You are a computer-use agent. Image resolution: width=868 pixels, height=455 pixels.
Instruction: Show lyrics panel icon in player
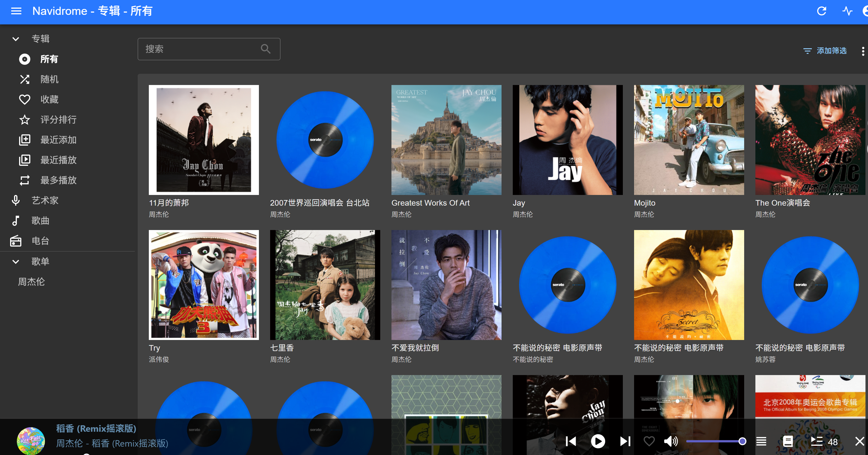click(x=788, y=441)
